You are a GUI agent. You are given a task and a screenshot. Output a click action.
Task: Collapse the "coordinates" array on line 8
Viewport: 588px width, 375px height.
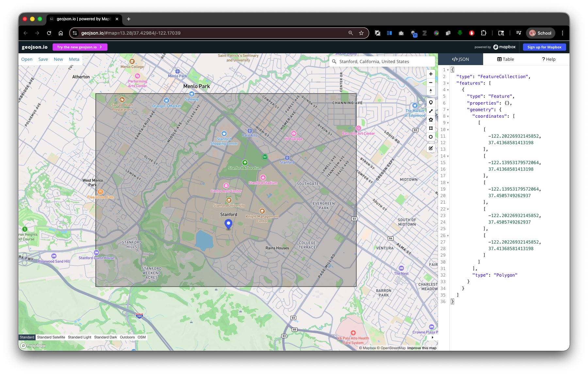point(448,116)
